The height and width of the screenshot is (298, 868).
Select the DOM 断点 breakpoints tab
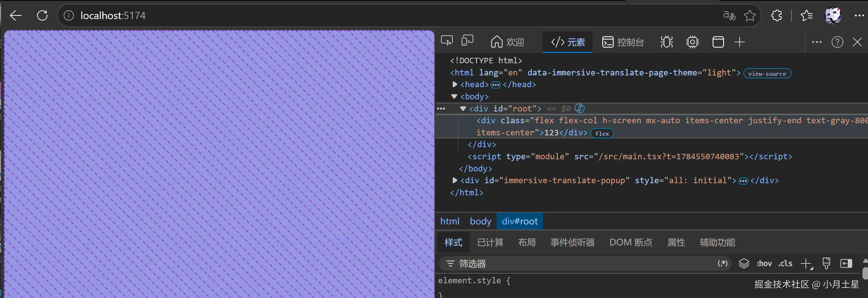point(631,242)
